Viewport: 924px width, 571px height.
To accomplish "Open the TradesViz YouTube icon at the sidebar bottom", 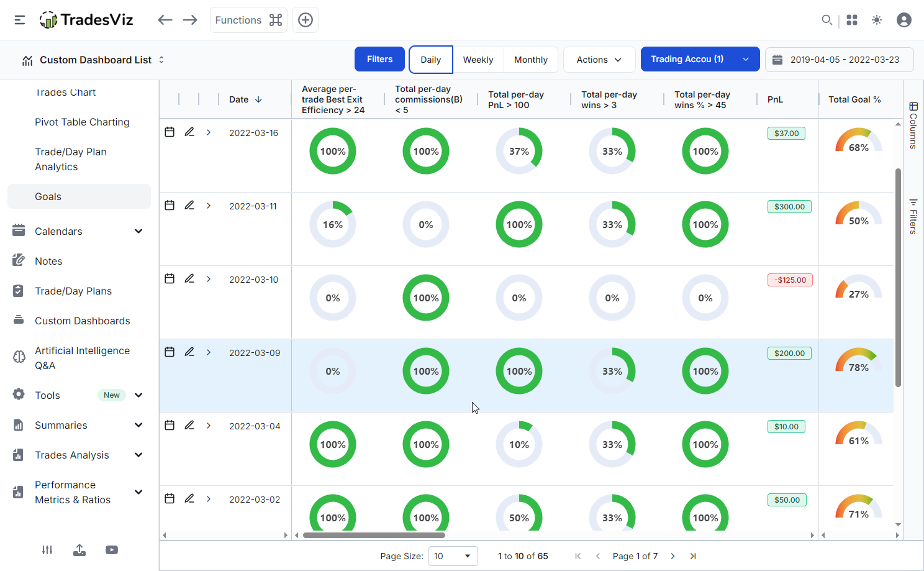I will point(111,550).
